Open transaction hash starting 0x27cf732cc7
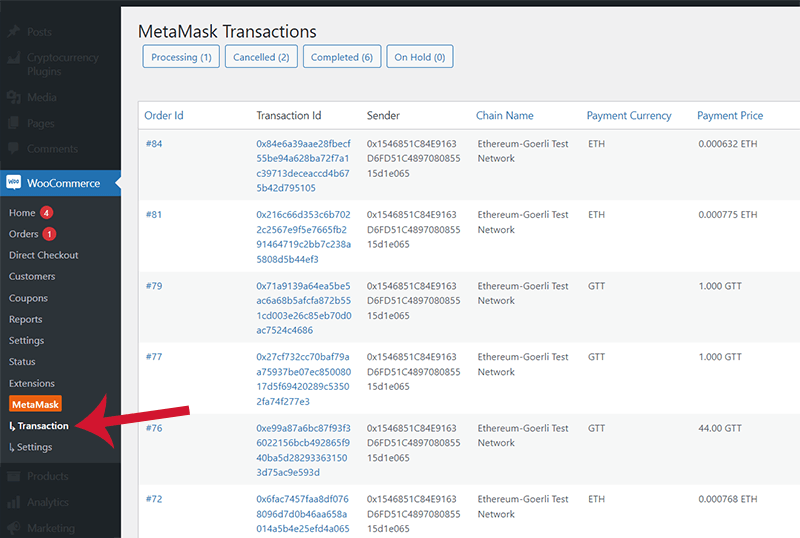Image resolution: width=800 pixels, height=538 pixels. coord(304,379)
